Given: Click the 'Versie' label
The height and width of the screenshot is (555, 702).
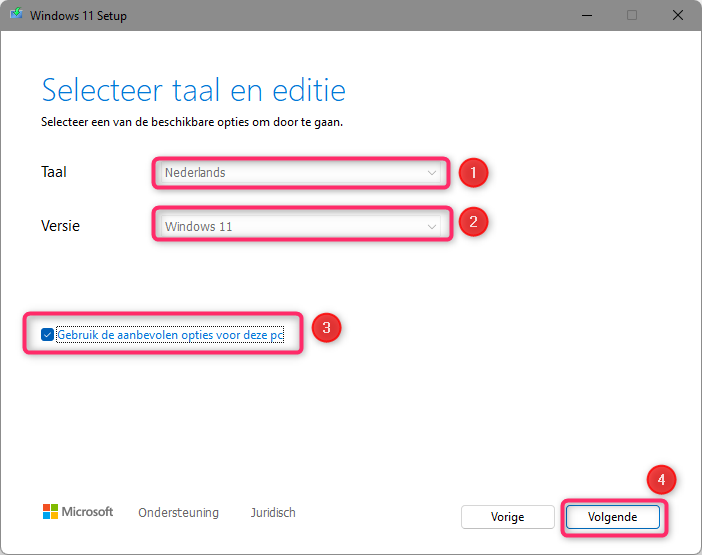Looking at the screenshot, I should coord(60,226).
